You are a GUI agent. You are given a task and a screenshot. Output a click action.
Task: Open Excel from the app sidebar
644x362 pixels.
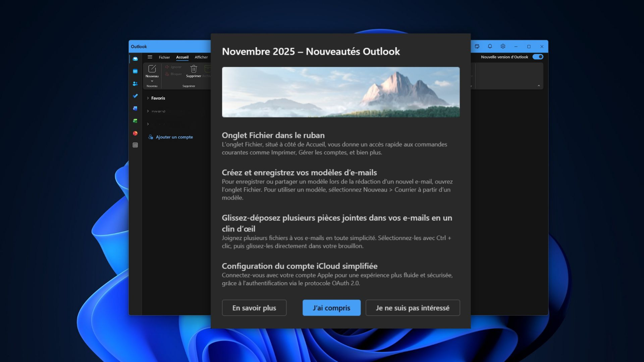pos(135,120)
